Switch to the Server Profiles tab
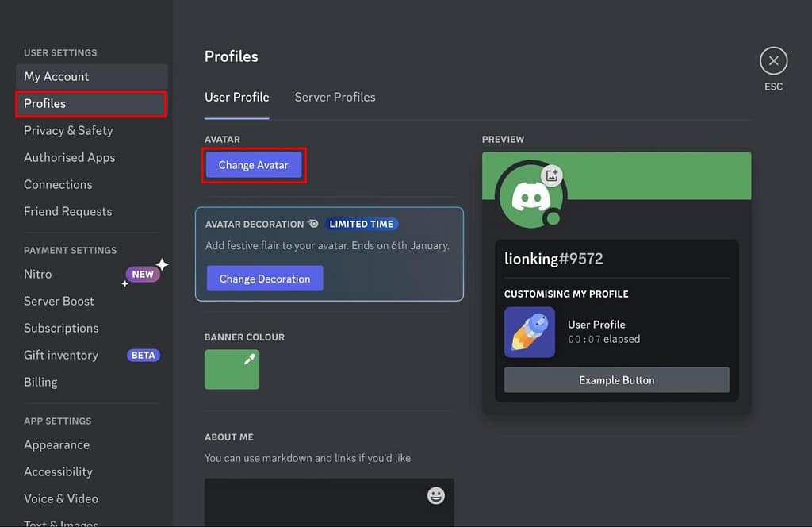This screenshot has width=812, height=527. 335,98
